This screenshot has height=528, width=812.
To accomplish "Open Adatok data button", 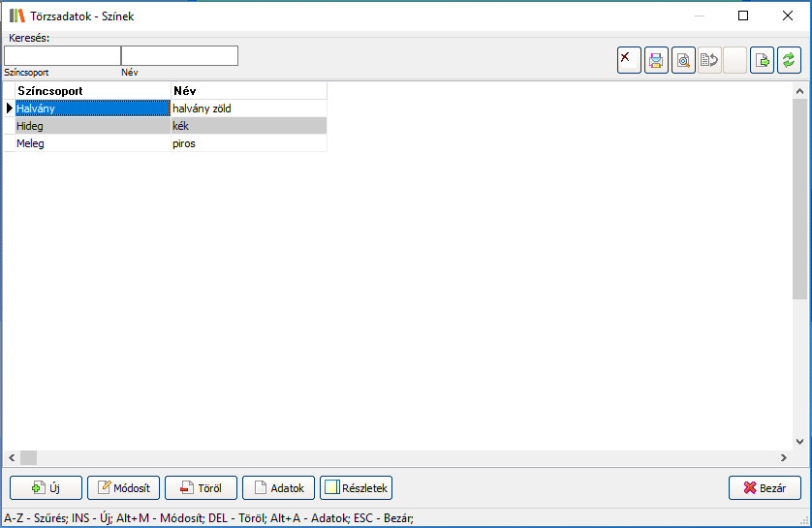I will pos(278,488).
